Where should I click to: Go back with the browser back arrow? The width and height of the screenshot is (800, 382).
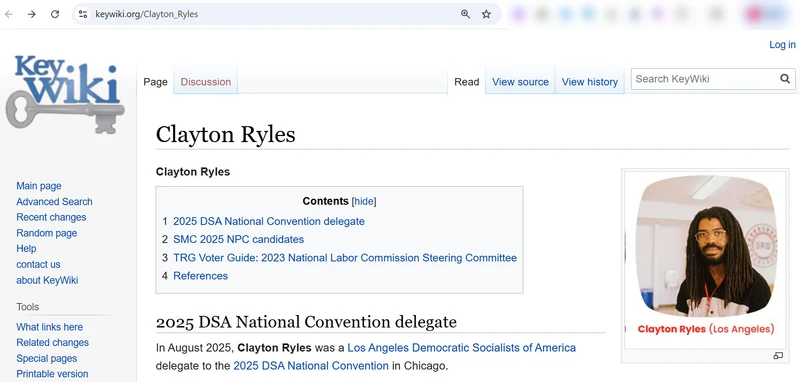coord(9,14)
